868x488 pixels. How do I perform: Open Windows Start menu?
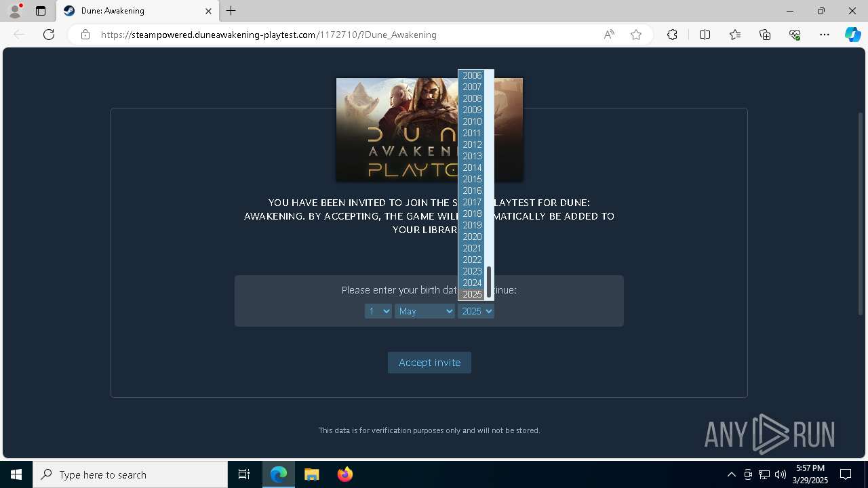point(16,474)
